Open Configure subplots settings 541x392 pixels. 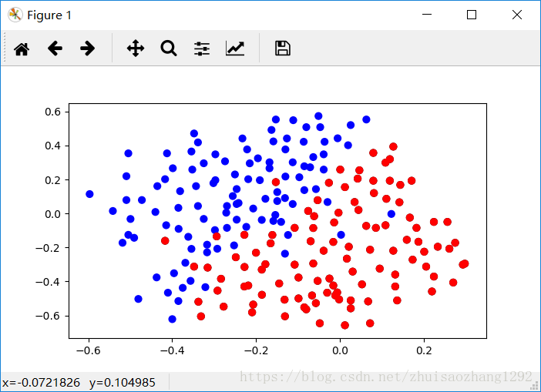[x=202, y=49]
